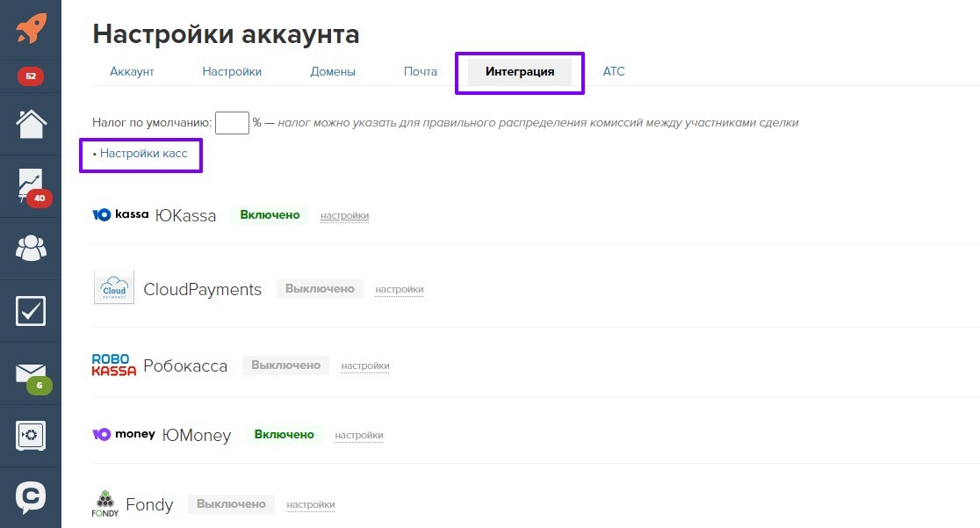This screenshot has width=980, height=528.
Task: Open настройки link for ЮKassa
Action: point(344,216)
